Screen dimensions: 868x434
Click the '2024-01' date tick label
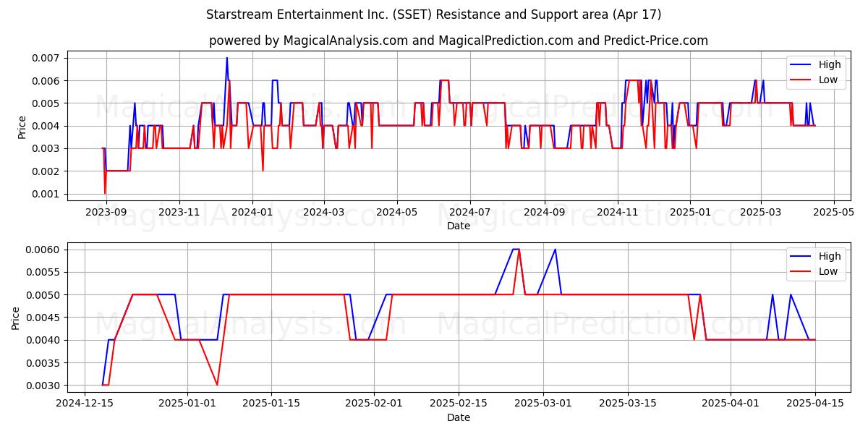coord(252,212)
